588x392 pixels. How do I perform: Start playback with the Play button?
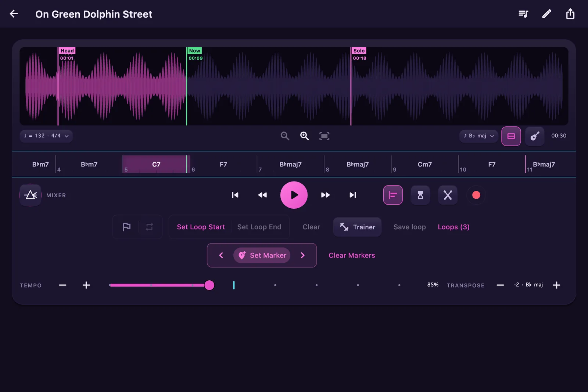point(294,195)
